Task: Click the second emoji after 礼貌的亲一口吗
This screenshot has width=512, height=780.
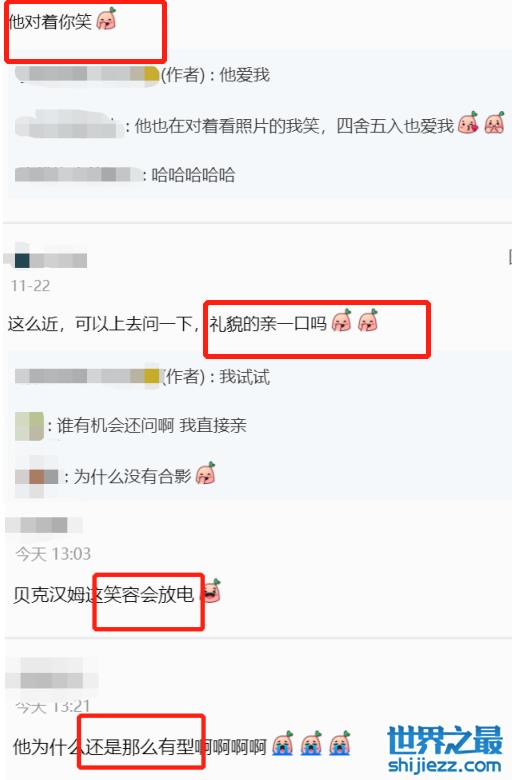Action: tap(368, 321)
